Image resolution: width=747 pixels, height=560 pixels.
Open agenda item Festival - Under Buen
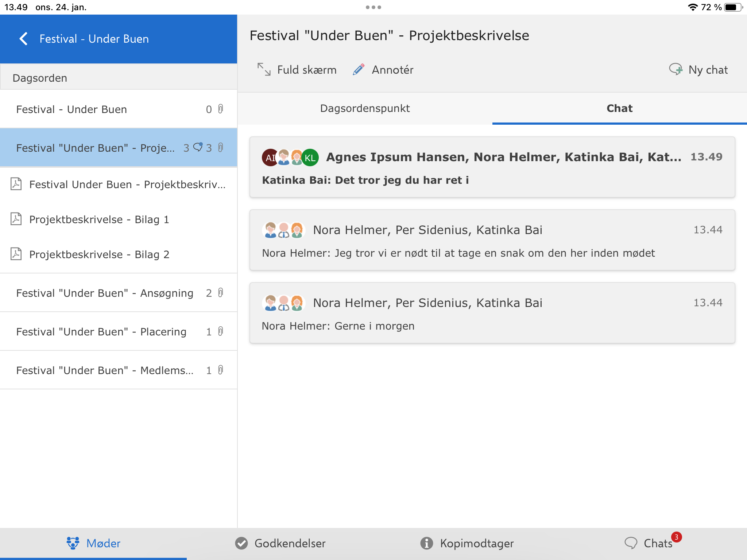coord(119,109)
